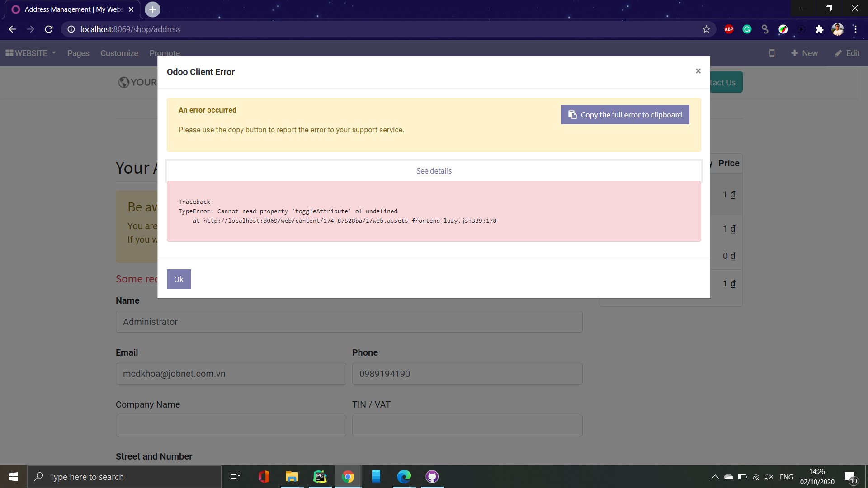
Task: Open File Explorer from taskbar
Action: pyautogui.click(x=292, y=477)
